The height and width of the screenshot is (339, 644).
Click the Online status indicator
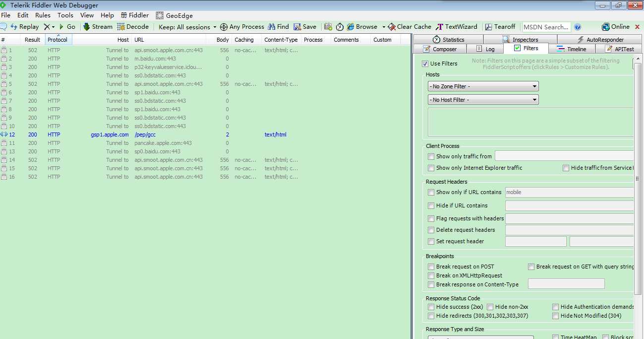(x=616, y=27)
